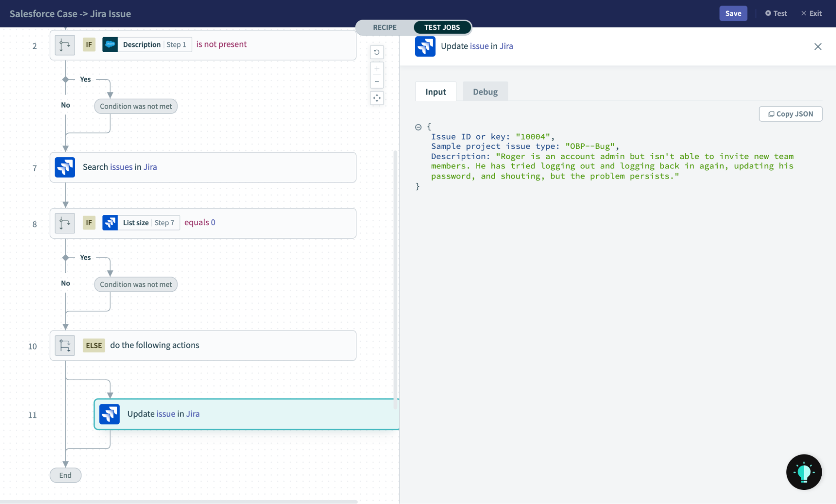
Task: Click the ELSE step branch icon
Action: pyautogui.click(x=65, y=346)
